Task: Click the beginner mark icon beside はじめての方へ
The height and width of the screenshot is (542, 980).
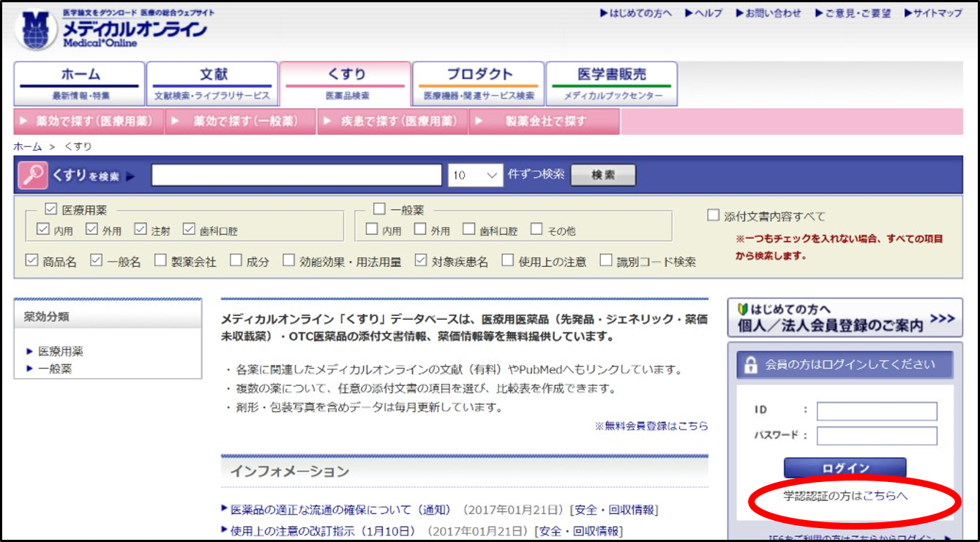Action: pos(742,309)
